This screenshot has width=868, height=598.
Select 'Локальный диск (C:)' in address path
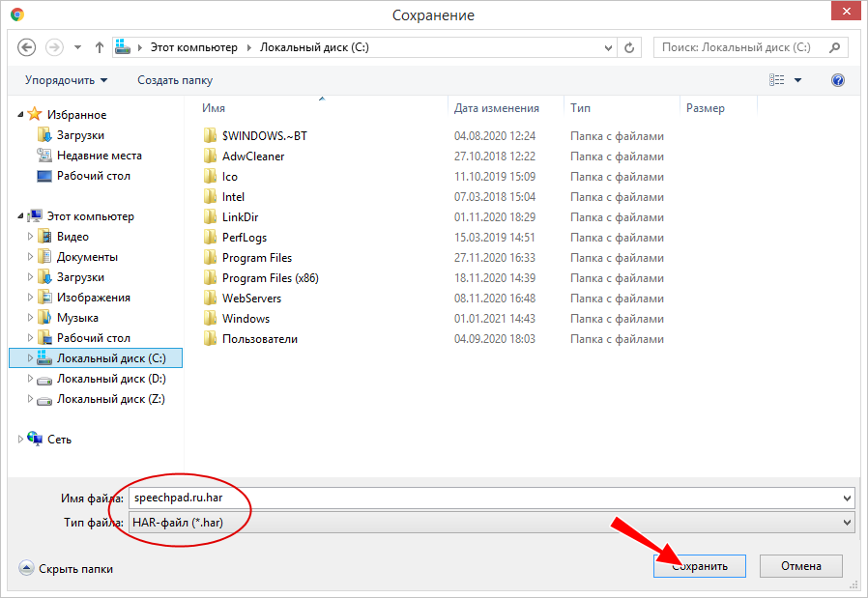click(314, 47)
